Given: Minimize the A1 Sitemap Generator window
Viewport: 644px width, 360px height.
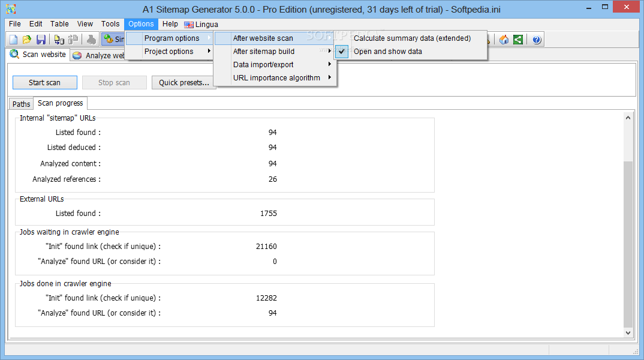Looking at the screenshot, I should pos(588,7).
